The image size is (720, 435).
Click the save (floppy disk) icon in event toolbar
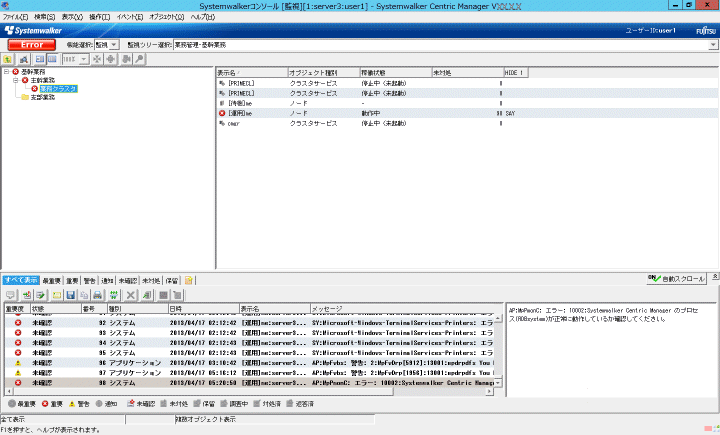71,296
